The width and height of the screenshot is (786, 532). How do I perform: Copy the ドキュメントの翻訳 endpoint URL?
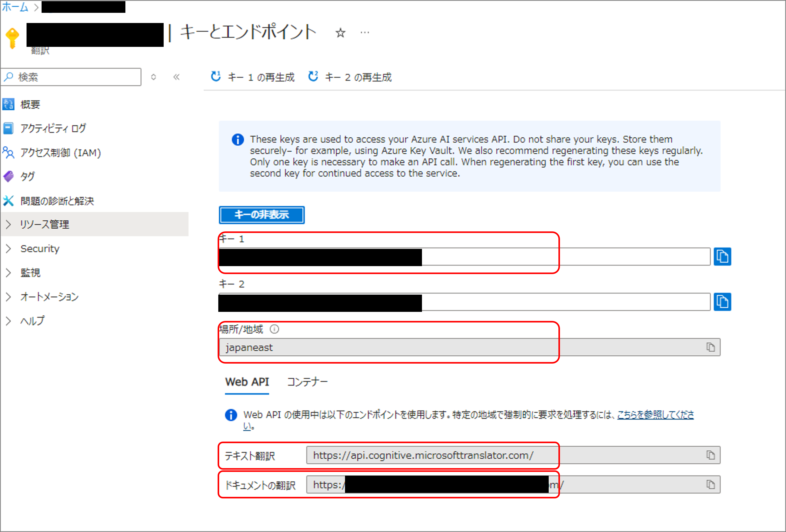(710, 484)
